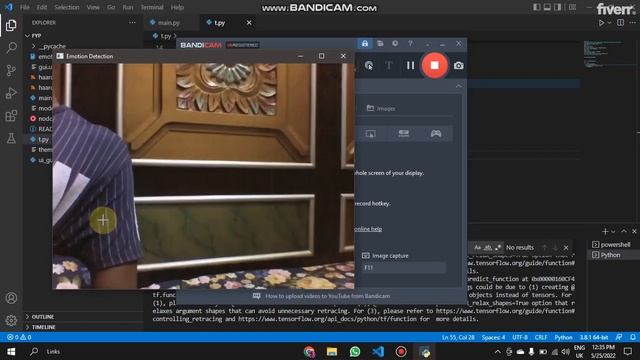Select the powershell terminal
The height and width of the screenshot is (360, 640).
coord(611,244)
